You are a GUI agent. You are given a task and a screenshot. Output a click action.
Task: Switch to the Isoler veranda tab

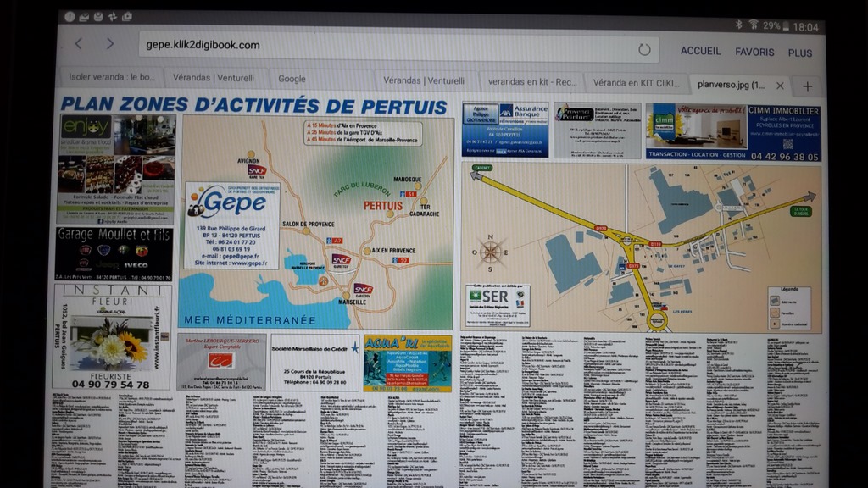[113, 77]
